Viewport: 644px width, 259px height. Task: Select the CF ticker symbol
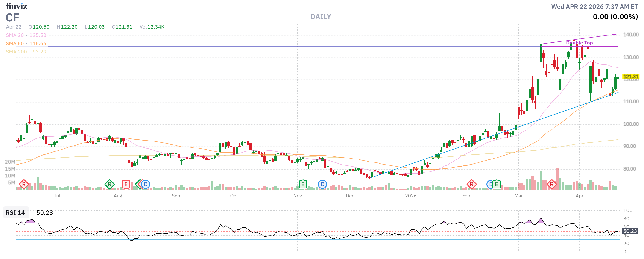click(12, 18)
